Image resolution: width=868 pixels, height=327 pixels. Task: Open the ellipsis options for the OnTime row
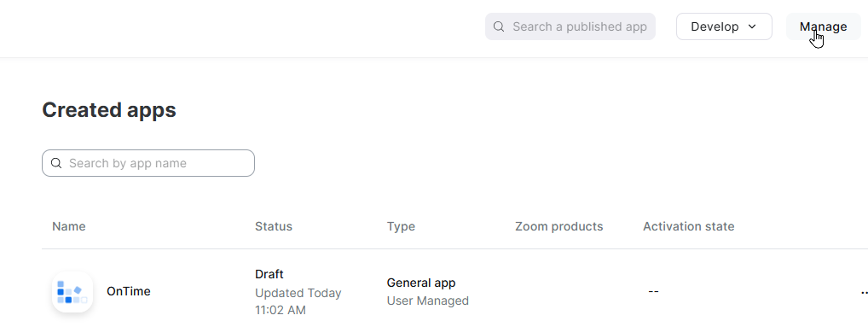864,291
